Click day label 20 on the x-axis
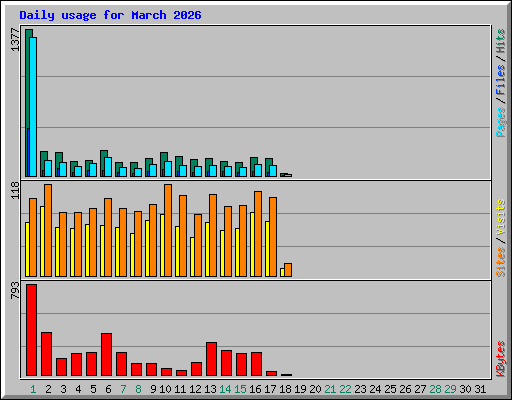This screenshot has width=512, height=400. tap(315, 389)
